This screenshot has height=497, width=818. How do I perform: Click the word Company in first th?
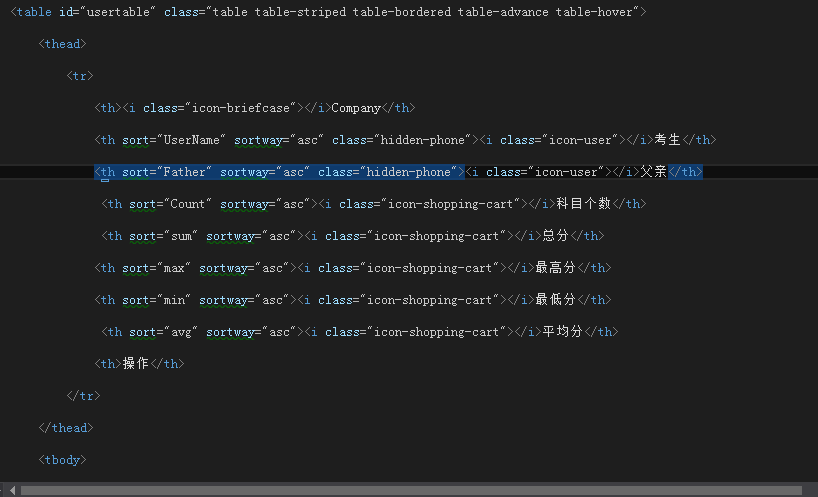pos(356,108)
